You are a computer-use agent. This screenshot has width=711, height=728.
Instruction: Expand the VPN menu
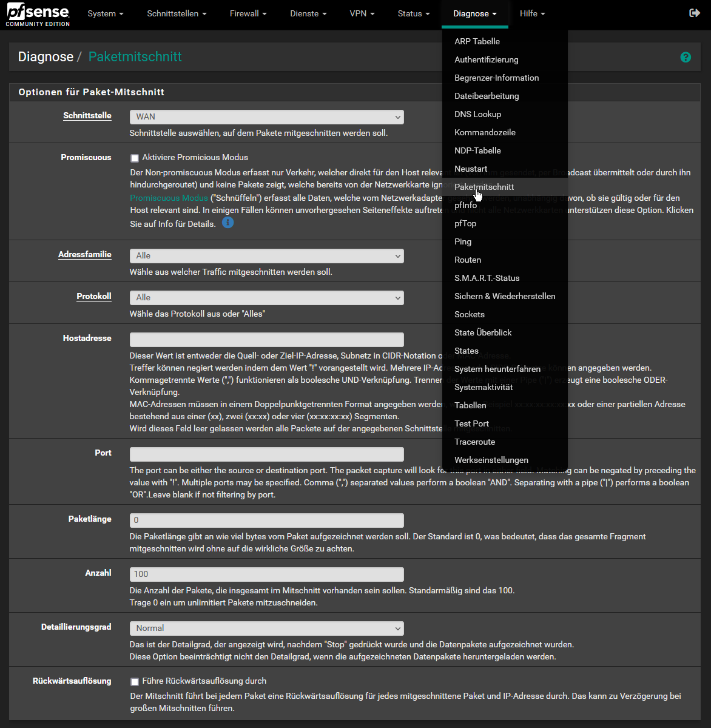[362, 13]
